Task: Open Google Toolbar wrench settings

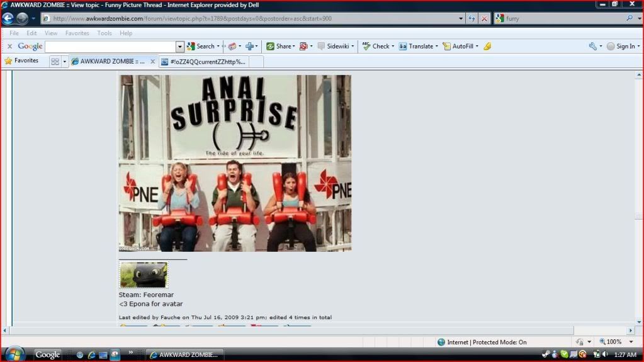Action: tap(592, 46)
